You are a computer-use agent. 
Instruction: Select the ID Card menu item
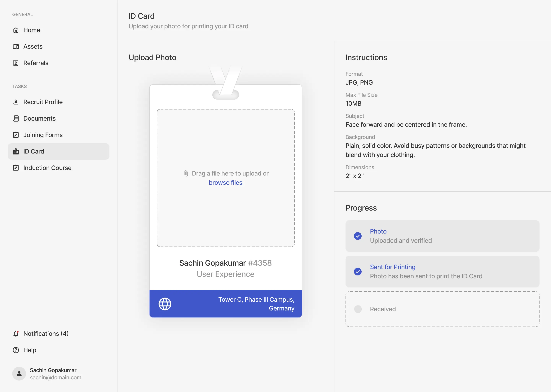[59, 151]
